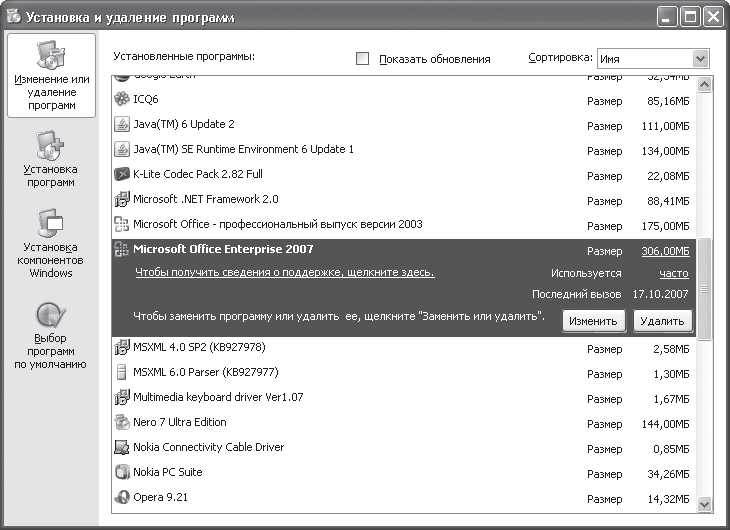Enable the 'Показать обновления' checkbox
The image size is (730, 530).
point(363,59)
